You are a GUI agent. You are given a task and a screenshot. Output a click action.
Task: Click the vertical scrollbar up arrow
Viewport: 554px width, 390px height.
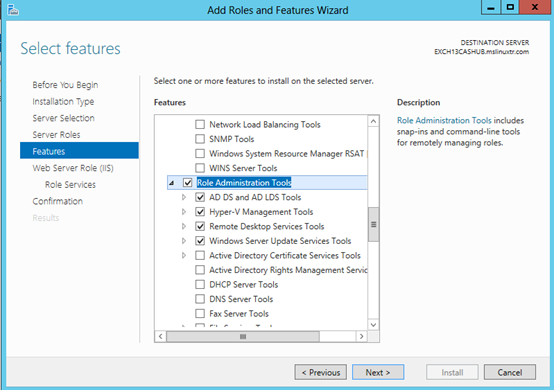point(373,122)
